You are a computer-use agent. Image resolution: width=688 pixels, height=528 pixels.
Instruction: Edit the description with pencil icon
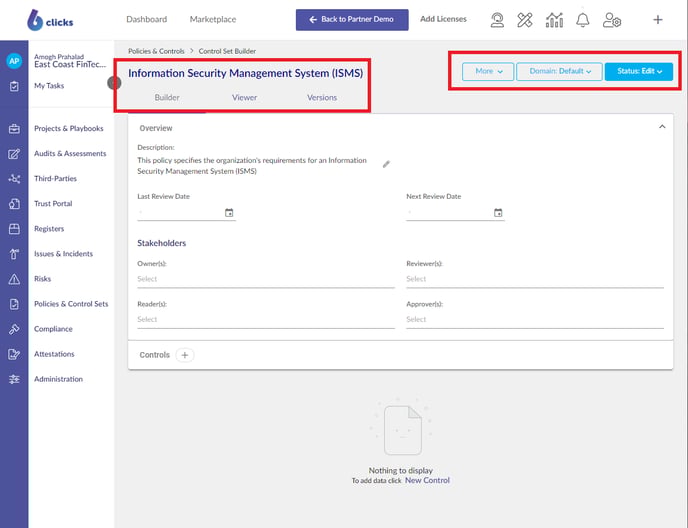coord(386,164)
